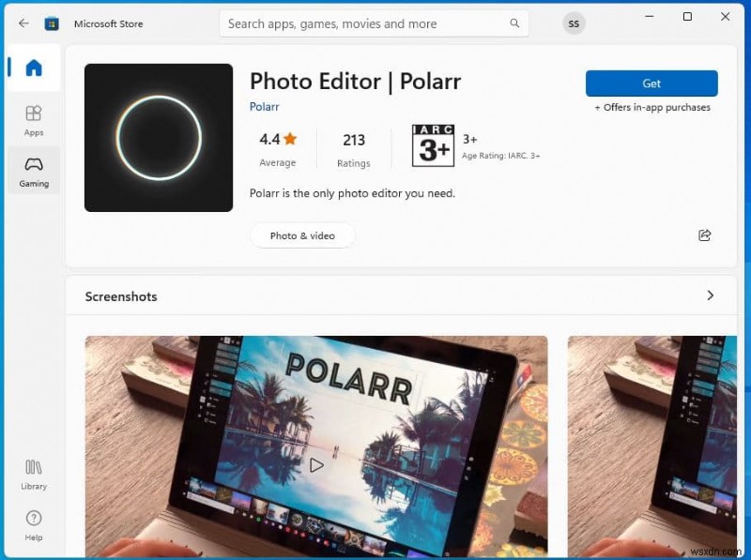Open the Home section in the sidebar

(x=33, y=68)
